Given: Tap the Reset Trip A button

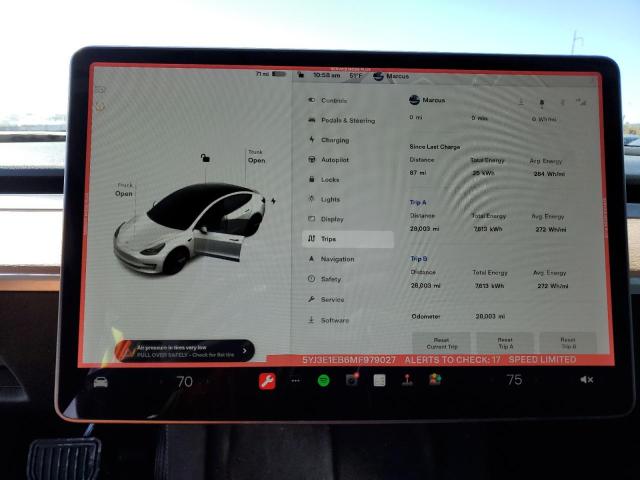Looking at the screenshot, I should tap(505, 343).
